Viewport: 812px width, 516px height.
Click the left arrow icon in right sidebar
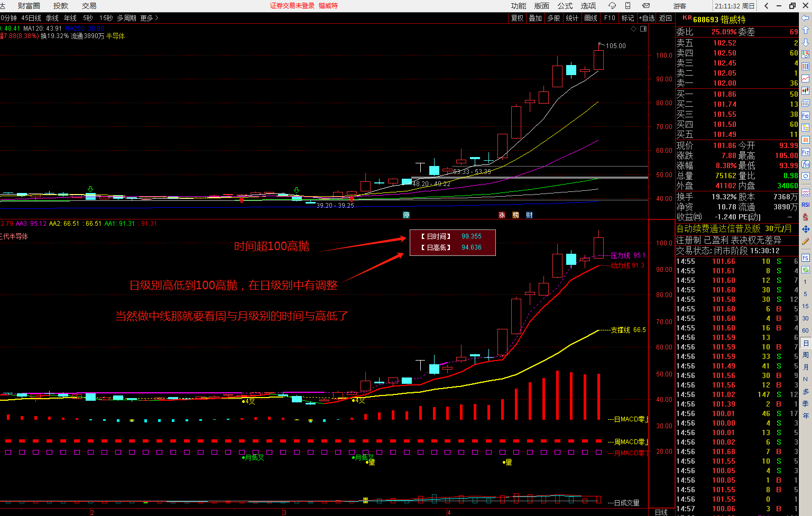806,18
